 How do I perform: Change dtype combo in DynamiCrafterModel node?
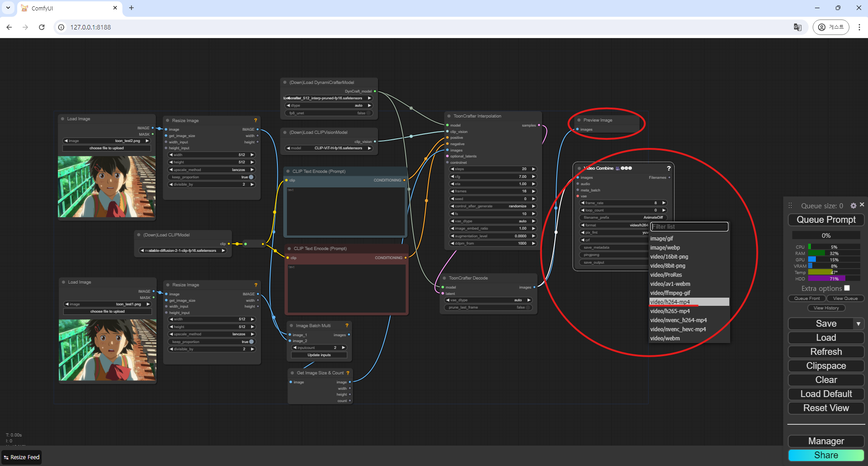tap(329, 105)
